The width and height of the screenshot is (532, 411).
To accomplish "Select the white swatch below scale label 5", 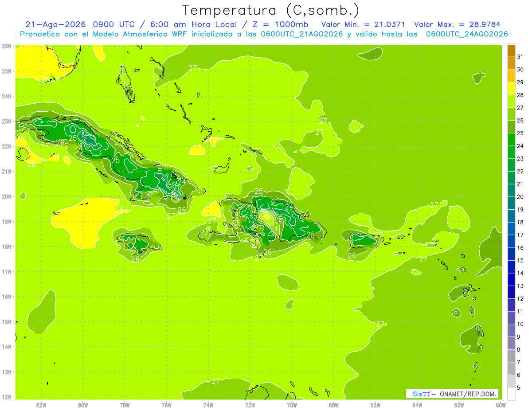I will 511,394.
